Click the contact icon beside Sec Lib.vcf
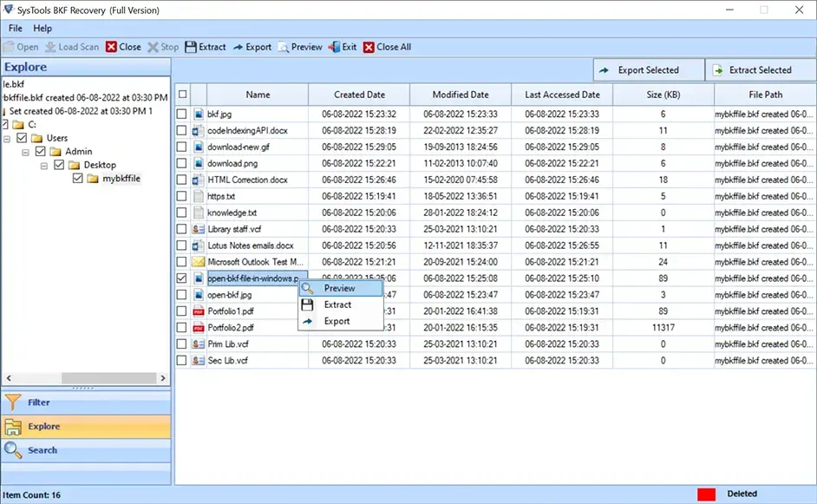The width and height of the screenshot is (817, 504). (198, 361)
